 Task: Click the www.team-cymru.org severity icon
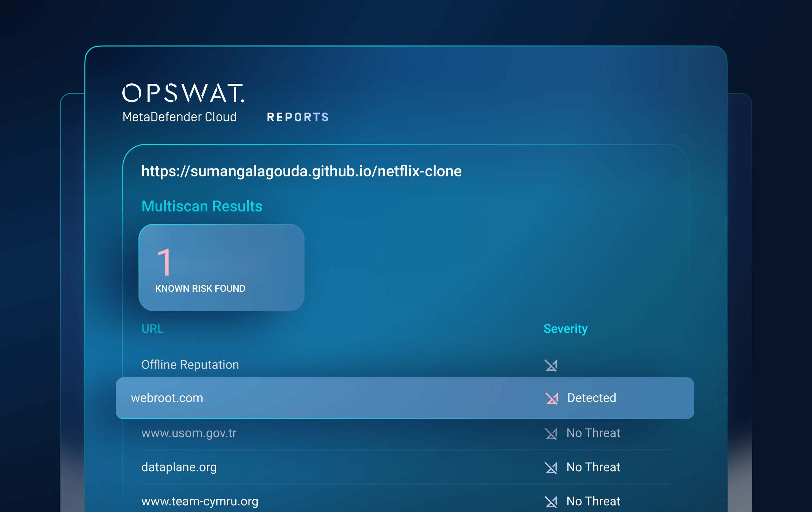pyautogui.click(x=551, y=502)
